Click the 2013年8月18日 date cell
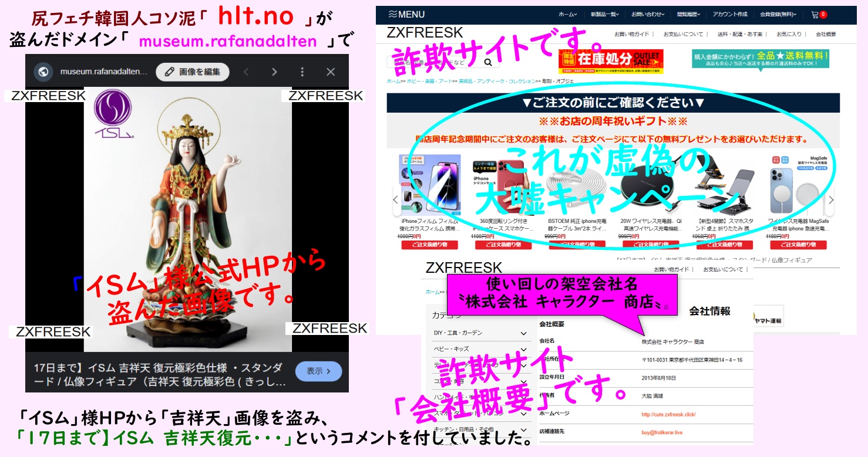 658,378
